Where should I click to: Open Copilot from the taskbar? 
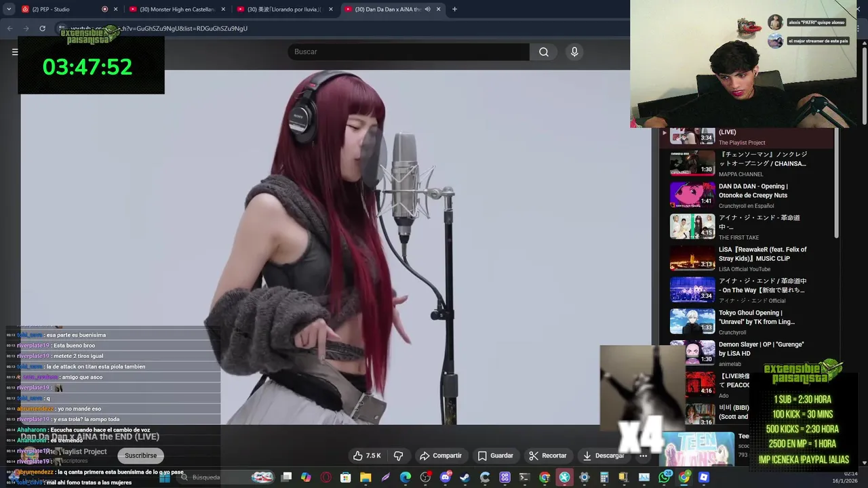(x=306, y=477)
